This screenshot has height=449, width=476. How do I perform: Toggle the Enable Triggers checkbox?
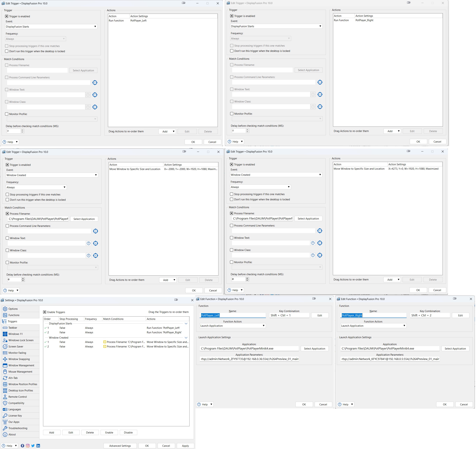pos(45,312)
